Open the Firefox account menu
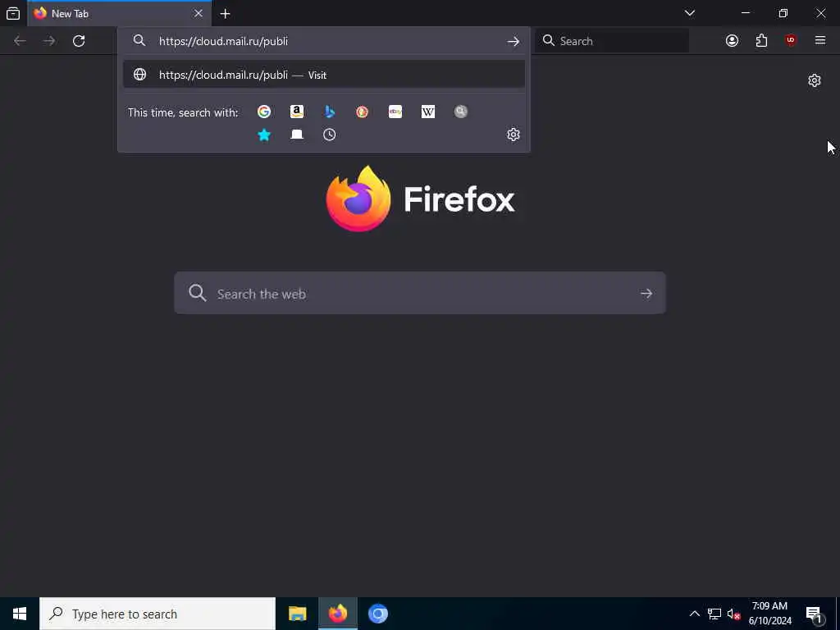The image size is (840, 630). coord(732,41)
